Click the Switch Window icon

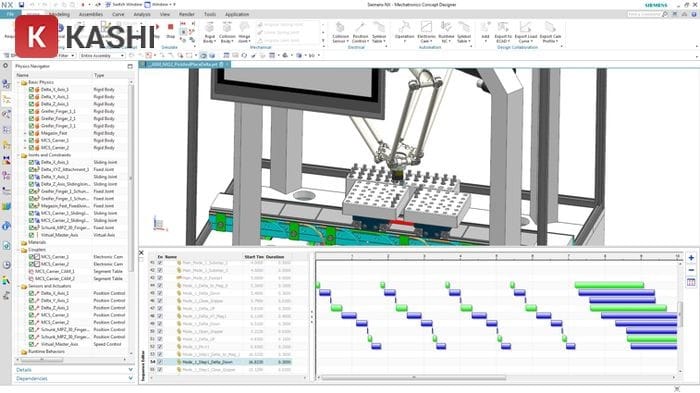point(108,4)
